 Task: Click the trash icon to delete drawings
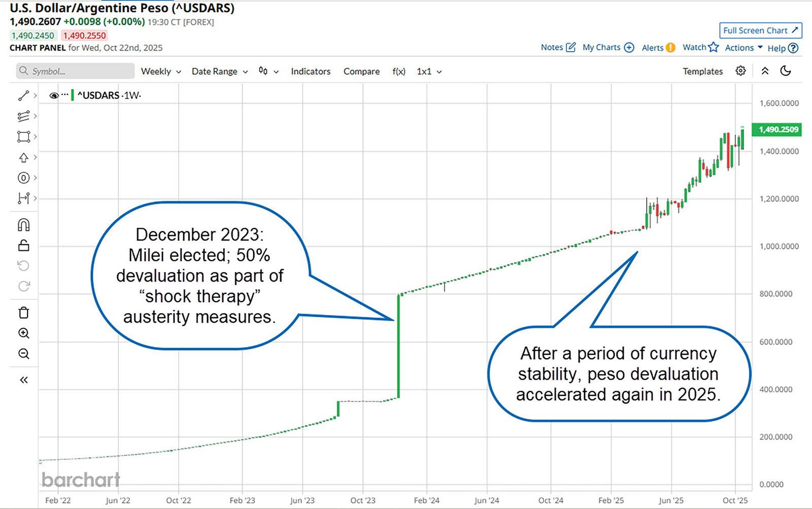[x=23, y=313]
